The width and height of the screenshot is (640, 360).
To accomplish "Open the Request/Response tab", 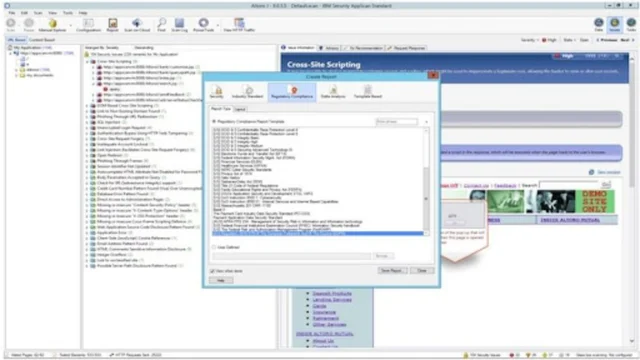I will point(406,48).
